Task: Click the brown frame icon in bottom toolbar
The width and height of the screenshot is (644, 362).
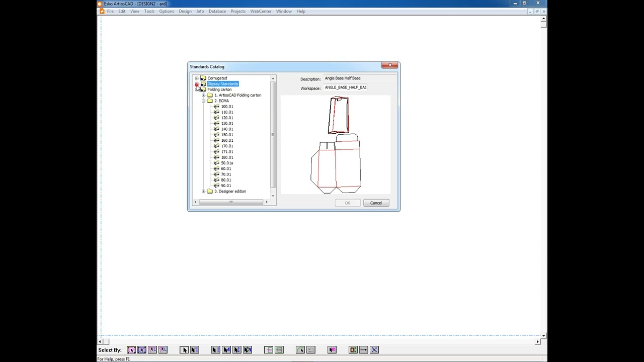Action: pos(353,349)
